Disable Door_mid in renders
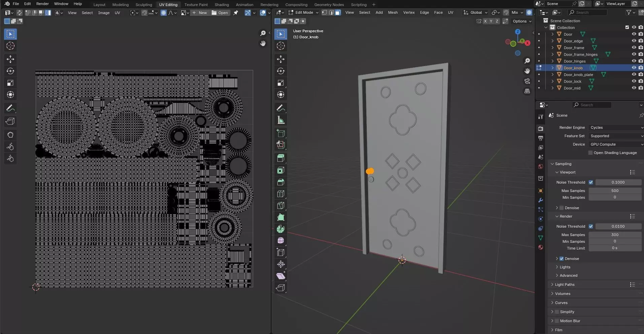The image size is (644, 334). click(641, 88)
